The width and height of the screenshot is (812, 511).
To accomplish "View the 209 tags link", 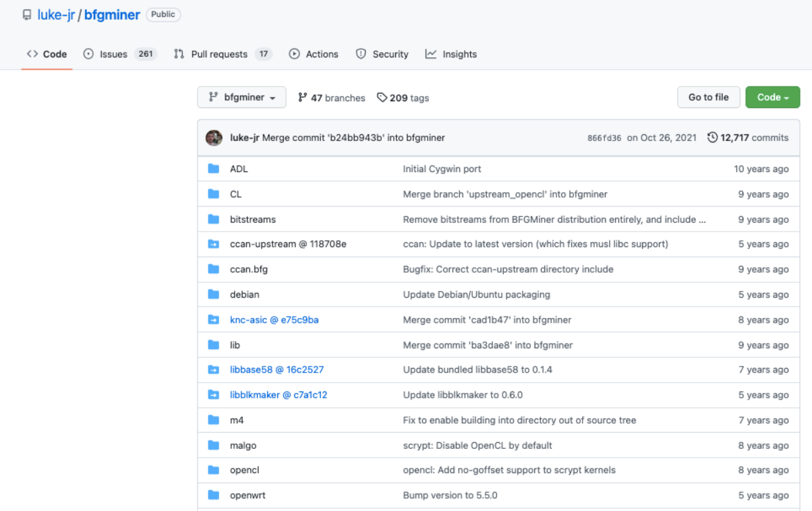I will pos(403,98).
